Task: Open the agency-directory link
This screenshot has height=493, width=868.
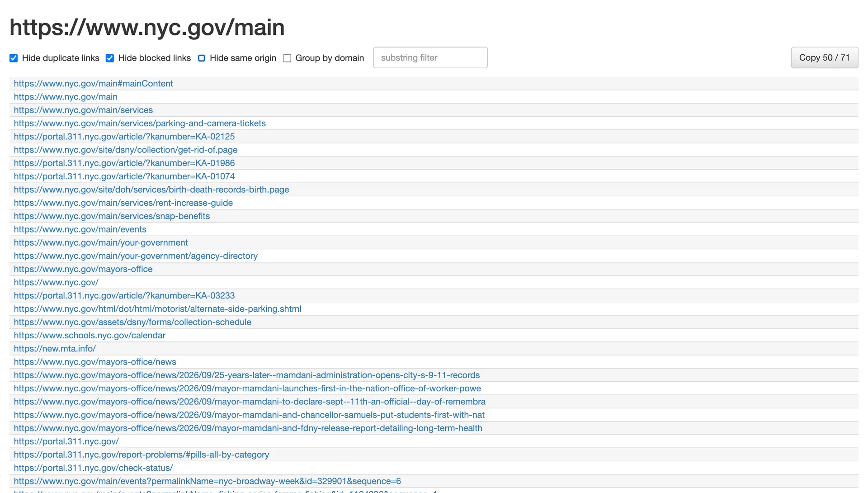Action: tap(136, 256)
